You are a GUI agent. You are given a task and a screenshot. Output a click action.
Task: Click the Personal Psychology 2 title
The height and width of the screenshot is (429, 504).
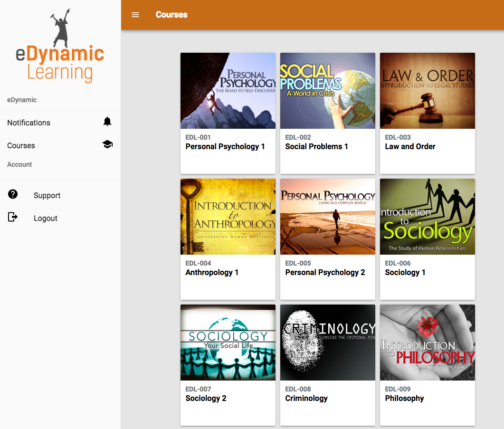(x=325, y=272)
